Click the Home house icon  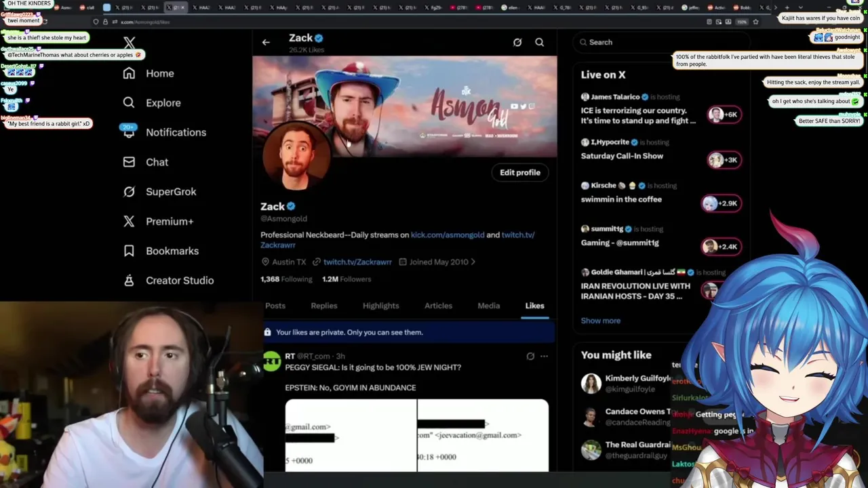pos(129,73)
